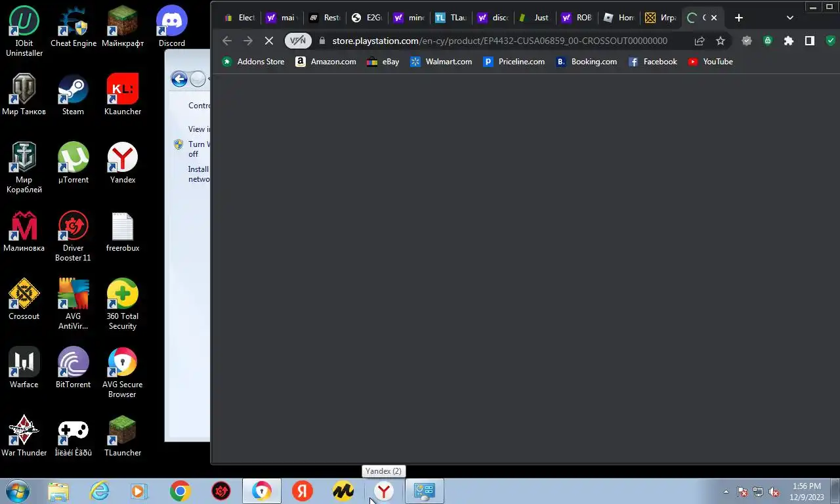Launch Cheat Engine from the desktop
The width and height of the screenshot is (840, 504).
(73, 27)
